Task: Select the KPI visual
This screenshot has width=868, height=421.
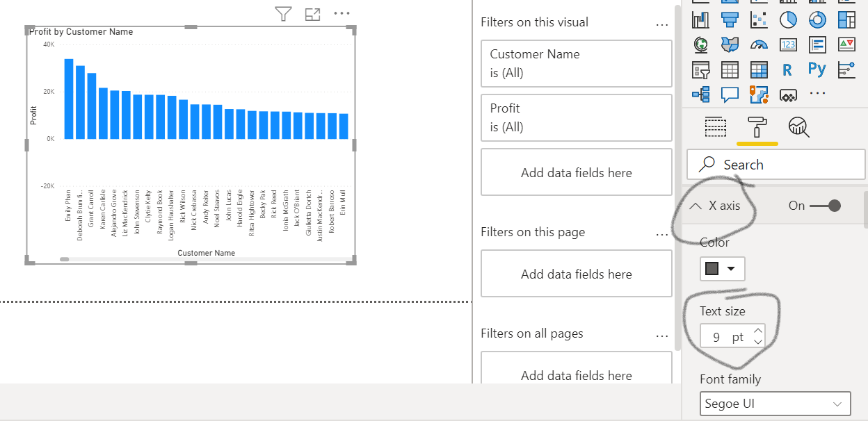Action: pos(846,44)
